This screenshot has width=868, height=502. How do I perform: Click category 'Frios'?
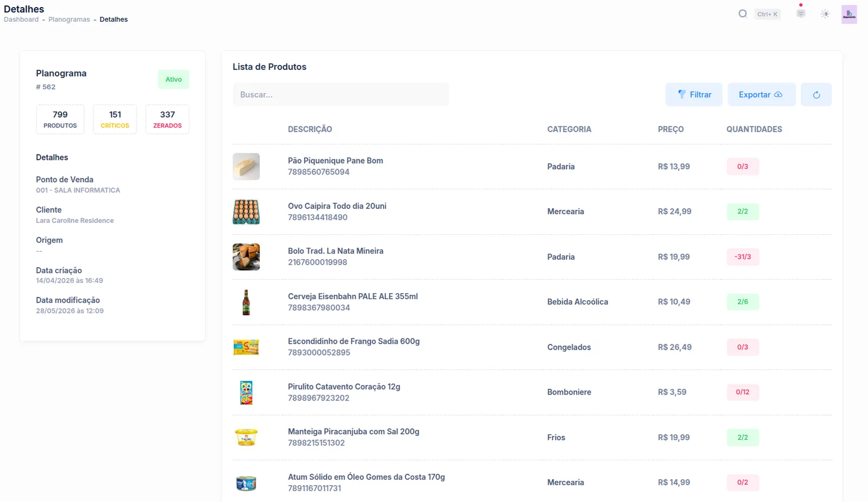pyautogui.click(x=556, y=437)
